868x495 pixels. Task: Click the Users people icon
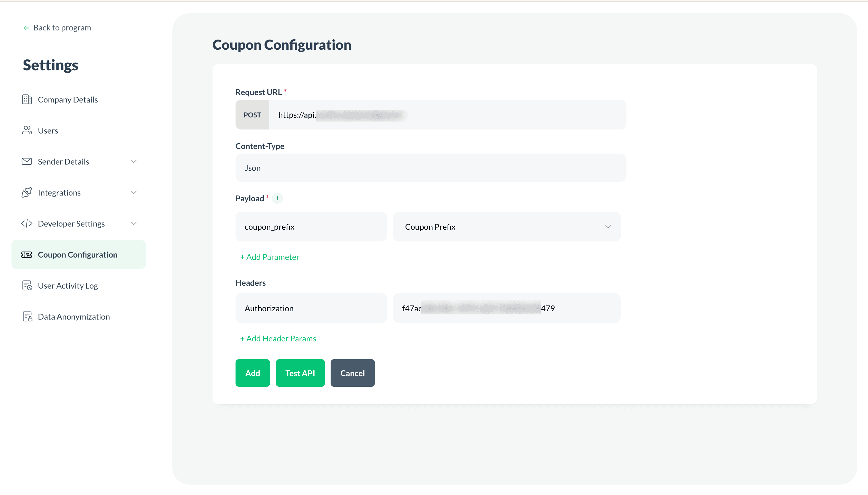point(27,130)
